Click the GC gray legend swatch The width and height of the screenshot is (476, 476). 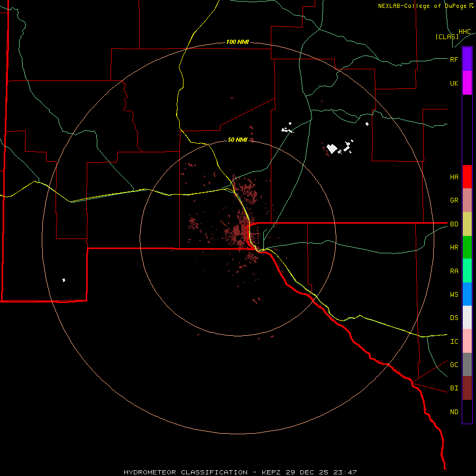(467, 364)
